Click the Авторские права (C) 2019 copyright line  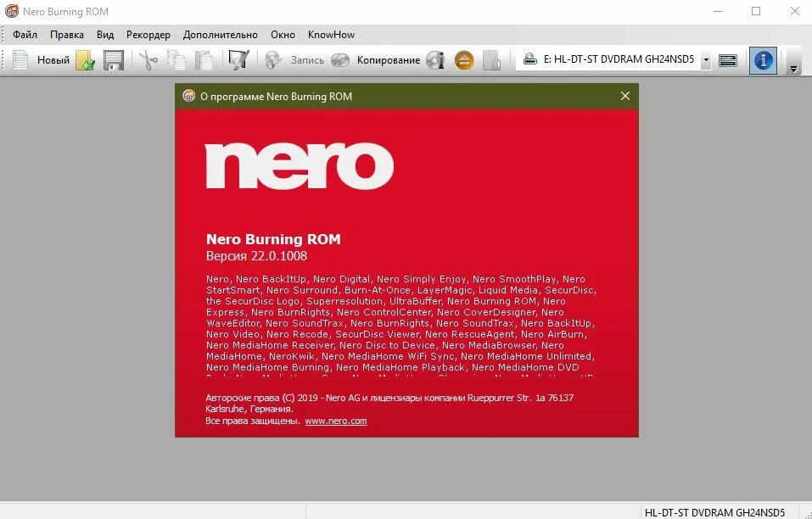pyautogui.click(x=389, y=398)
